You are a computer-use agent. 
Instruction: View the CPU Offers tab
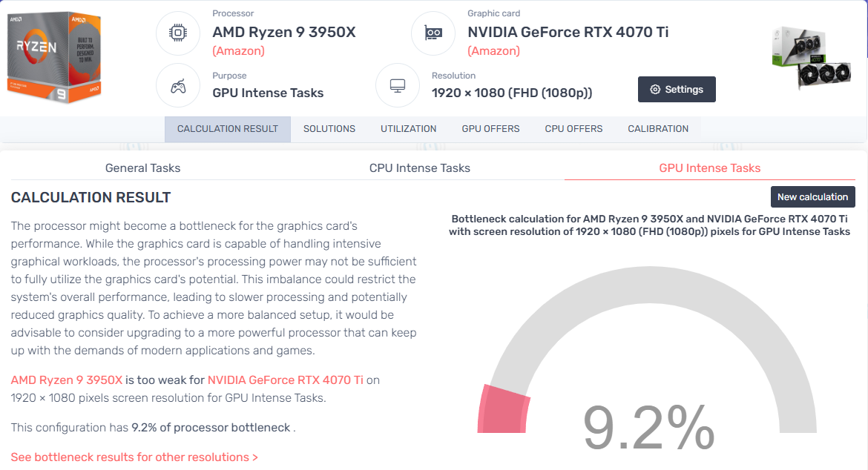pyautogui.click(x=573, y=129)
